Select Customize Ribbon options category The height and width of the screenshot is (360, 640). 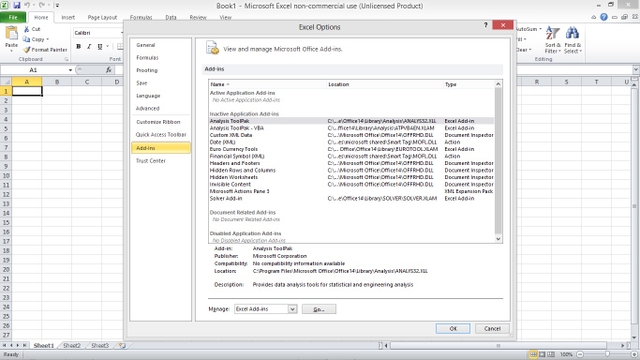pos(161,122)
